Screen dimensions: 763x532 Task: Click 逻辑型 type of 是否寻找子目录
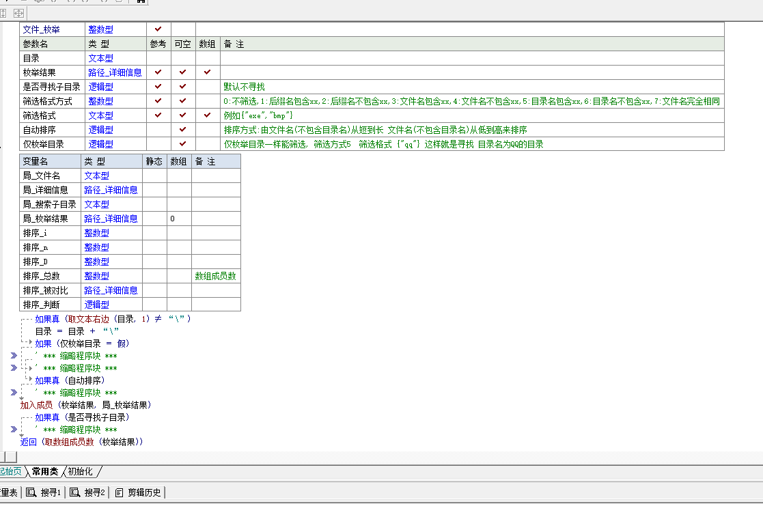point(100,87)
